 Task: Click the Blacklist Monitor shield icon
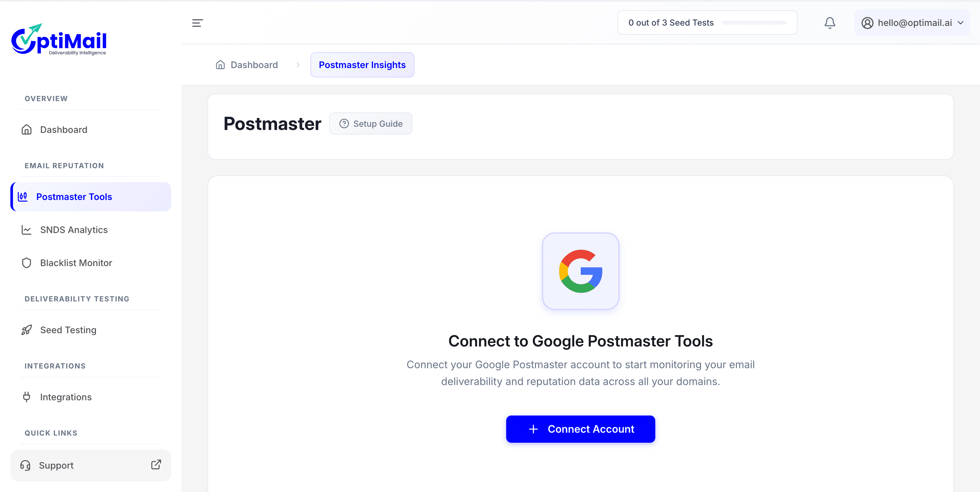(x=26, y=263)
